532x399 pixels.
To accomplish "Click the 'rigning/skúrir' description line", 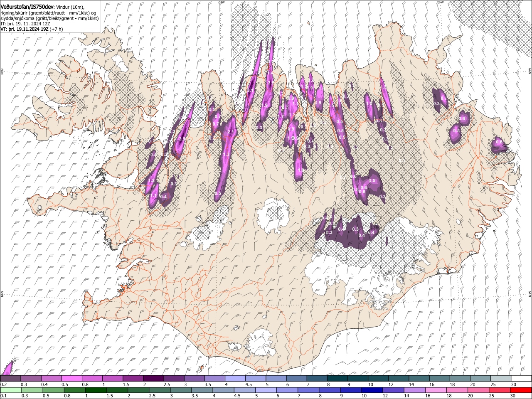I will (x=48, y=13).
